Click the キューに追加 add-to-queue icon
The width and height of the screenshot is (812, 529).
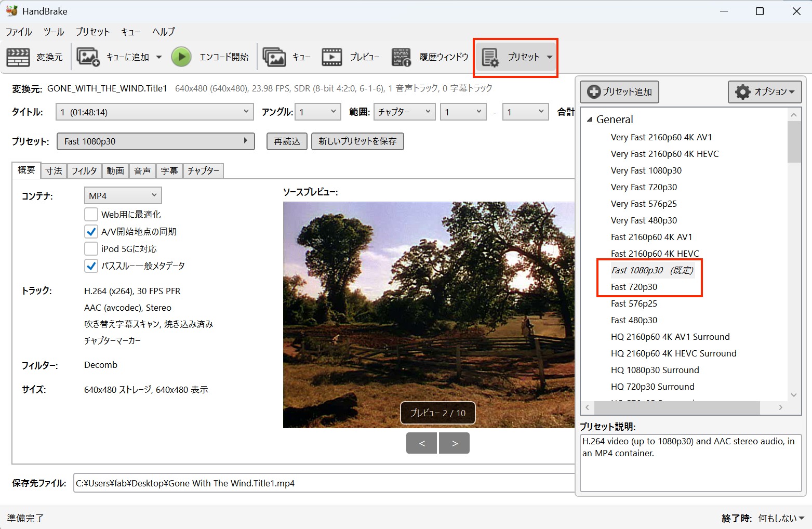(88, 57)
